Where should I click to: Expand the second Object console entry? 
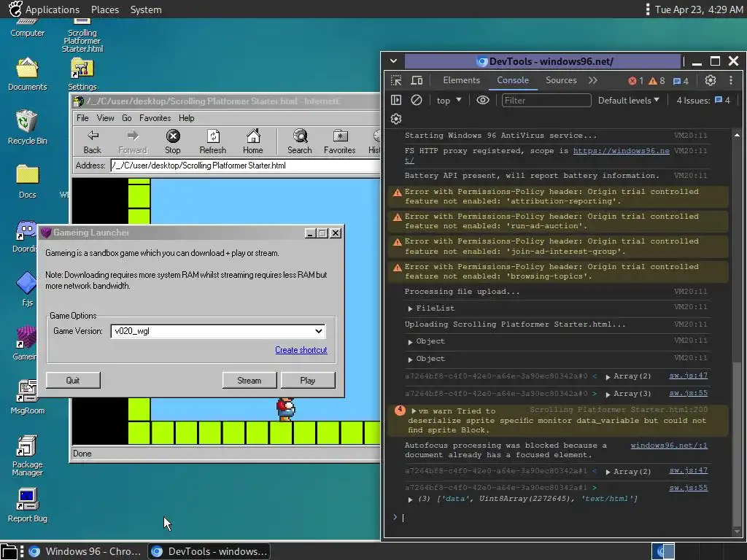pyautogui.click(x=410, y=359)
